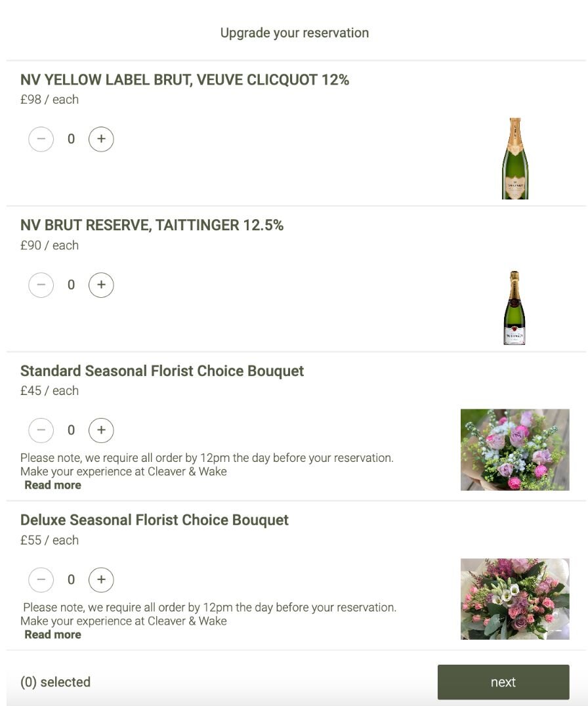
Task: Decrease Veuve Clicquot quantity with minus icon
Action: (x=41, y=139)
